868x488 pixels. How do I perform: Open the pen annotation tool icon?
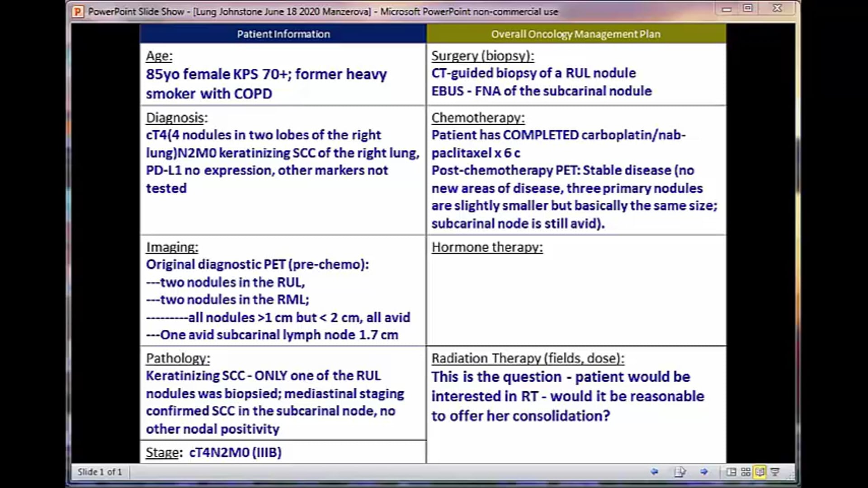pyautogui.click(x=679, y=471)
